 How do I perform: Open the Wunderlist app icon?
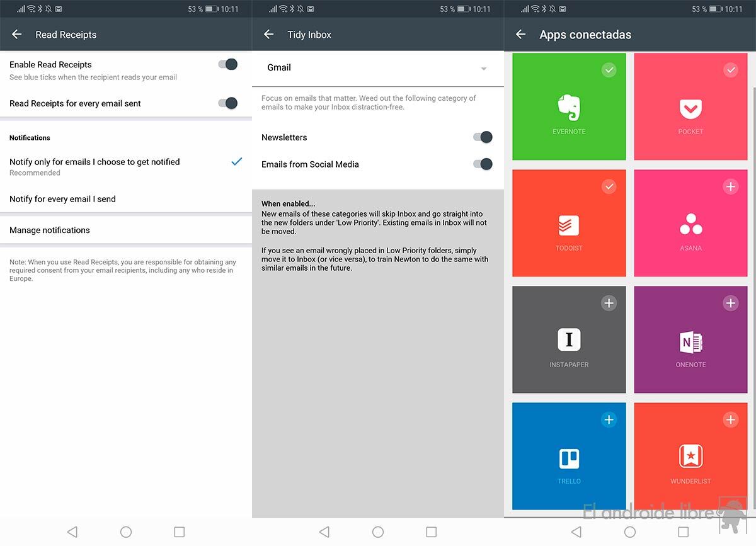coord(690,457)
